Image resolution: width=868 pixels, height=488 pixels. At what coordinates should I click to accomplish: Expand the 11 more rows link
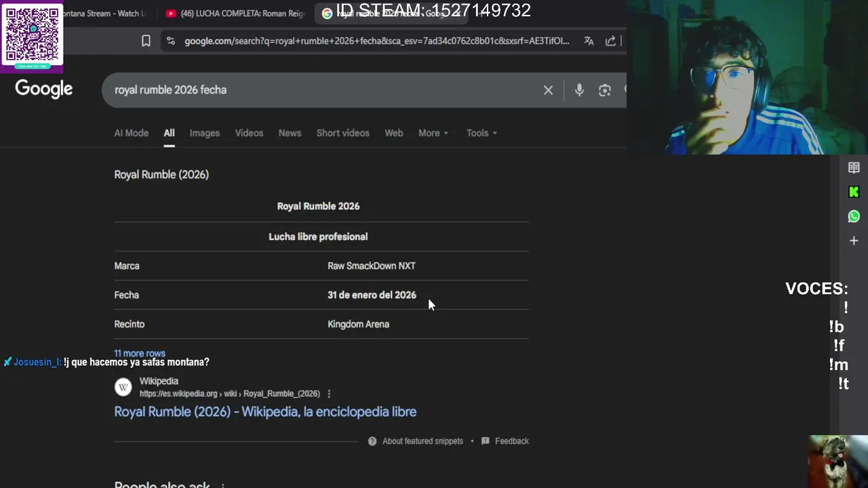[140, 353]
